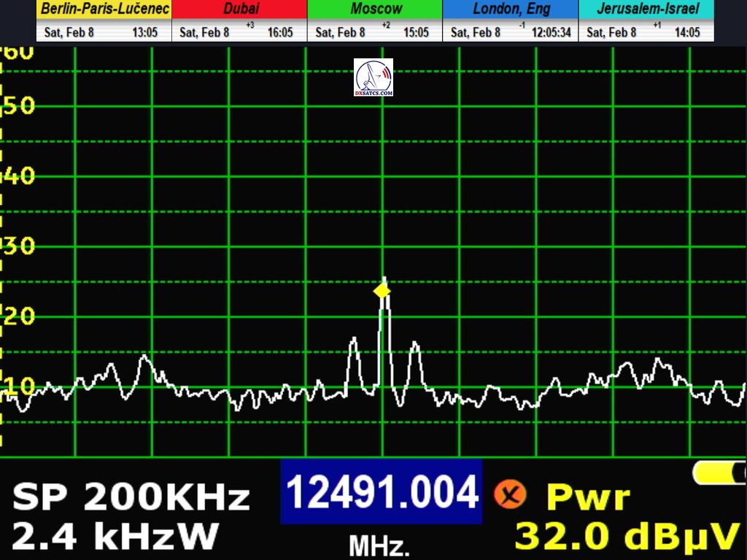Click London time 12:05:34
Screen dimensions: 747x560
(x=551, y=33)
